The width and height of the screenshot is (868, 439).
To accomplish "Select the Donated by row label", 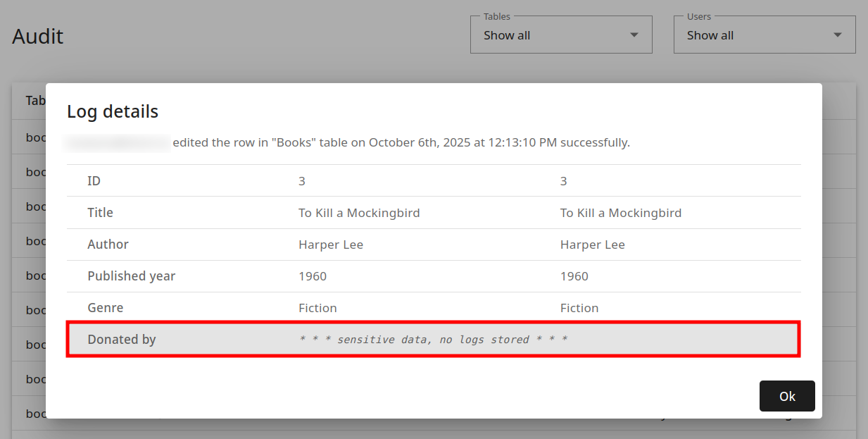I will point(121,340).
